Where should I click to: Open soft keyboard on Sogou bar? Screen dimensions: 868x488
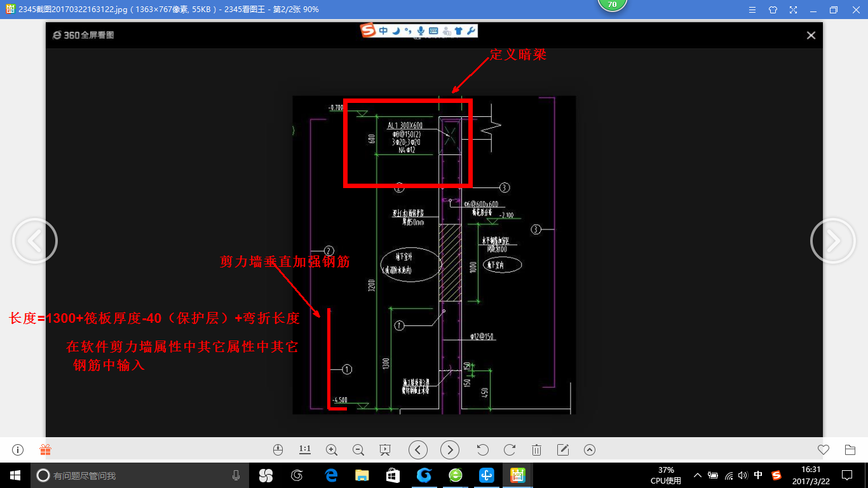[433, 30]
